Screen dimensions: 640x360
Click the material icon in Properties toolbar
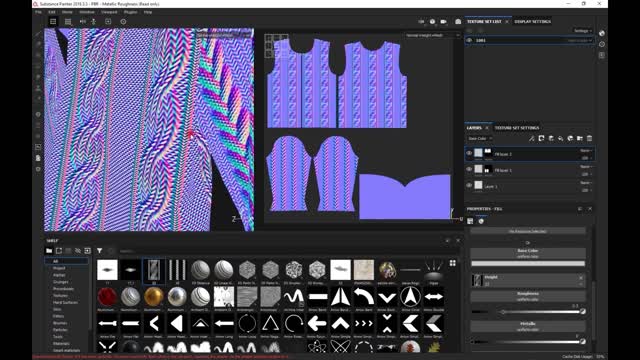(470, 221)
